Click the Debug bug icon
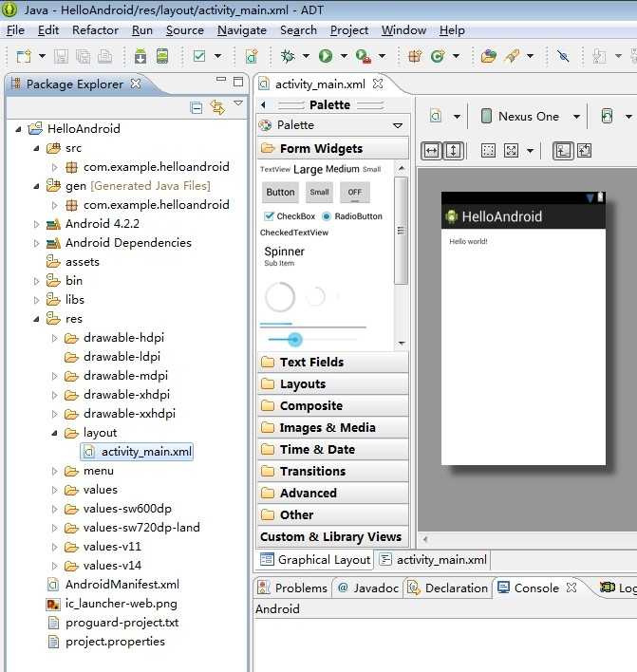Image resolution: width=637 pixels, height=672 pixels. coord(288,56)
